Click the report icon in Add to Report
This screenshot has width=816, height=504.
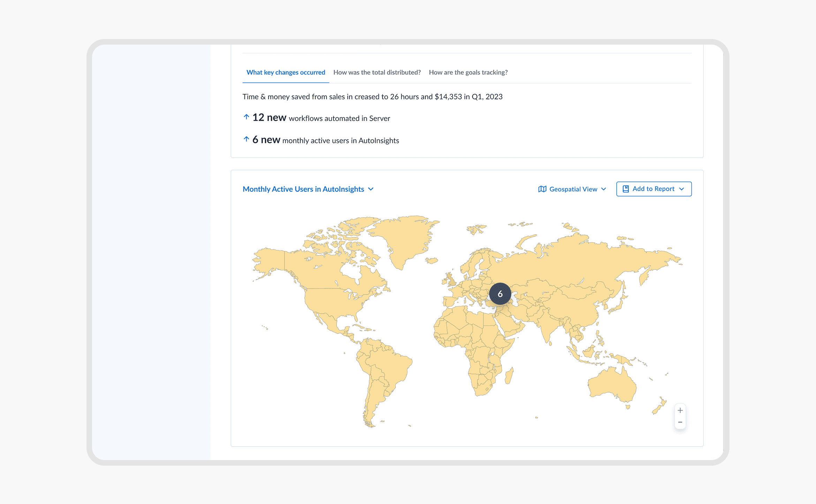[x=626, y=189]
